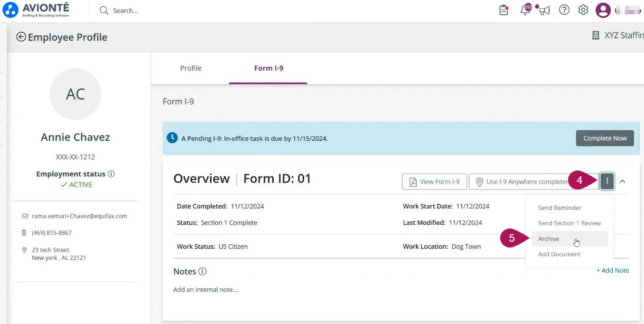Select Archive in the dropdown menu
The height and width of the screenshot is (324, 644).
(x=569, y=239)
